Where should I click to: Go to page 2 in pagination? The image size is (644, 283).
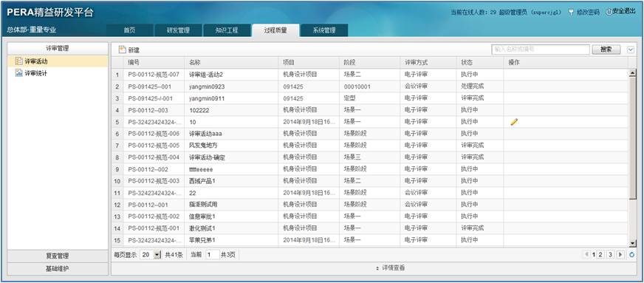click(x=600, y=255)
